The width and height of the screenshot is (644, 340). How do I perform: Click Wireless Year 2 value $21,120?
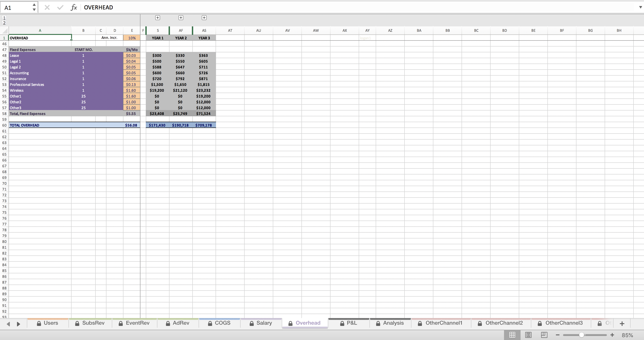[180, 90]
